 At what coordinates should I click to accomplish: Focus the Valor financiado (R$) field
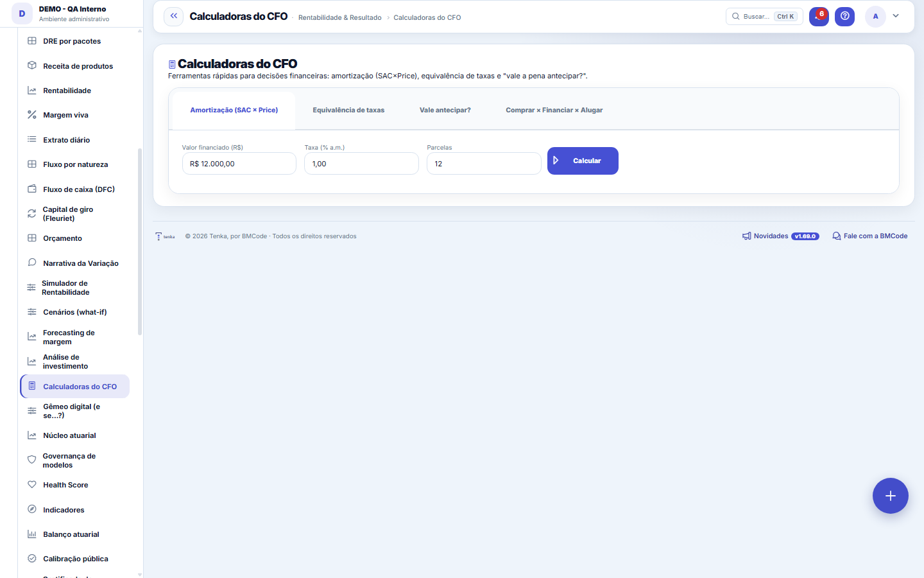click(239, 164)
